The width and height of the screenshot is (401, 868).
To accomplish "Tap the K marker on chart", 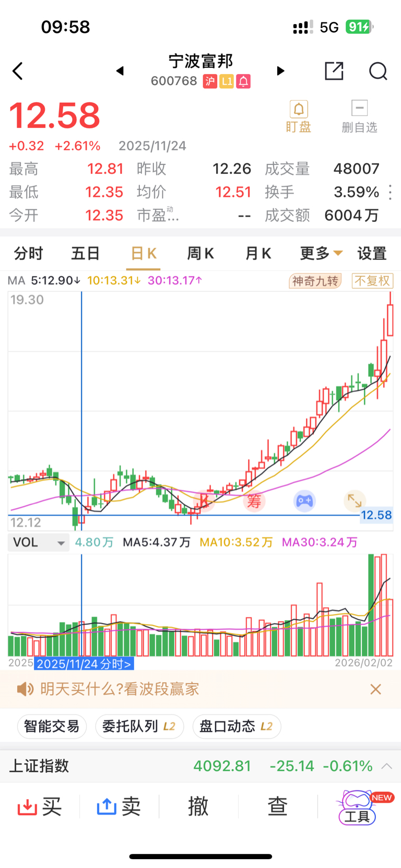I will [x=204, y=501].
